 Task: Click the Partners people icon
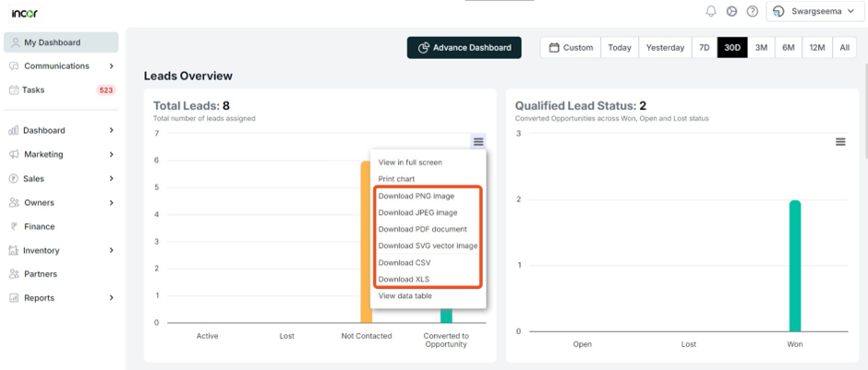tap(15, 274)
